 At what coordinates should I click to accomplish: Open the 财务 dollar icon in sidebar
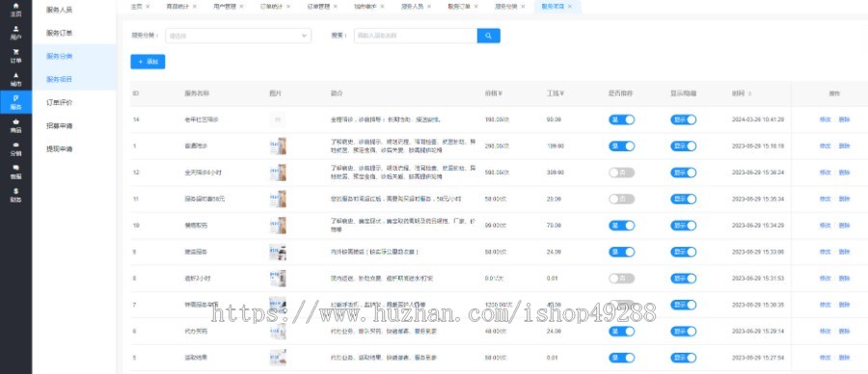(16, 196)
